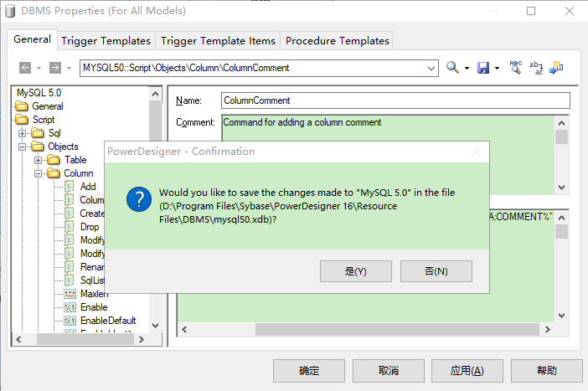Screen dimensions: 588x391
Task: Select the EnableDefault tree item
Action: (x=107, y=321)
